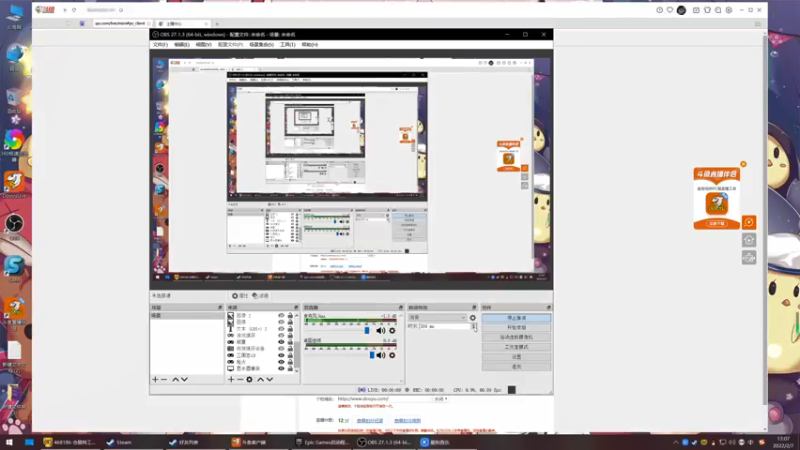The width and height of the screenshot is (800, 450).
Task: Click the 开始录制 button
Action: 516,328
